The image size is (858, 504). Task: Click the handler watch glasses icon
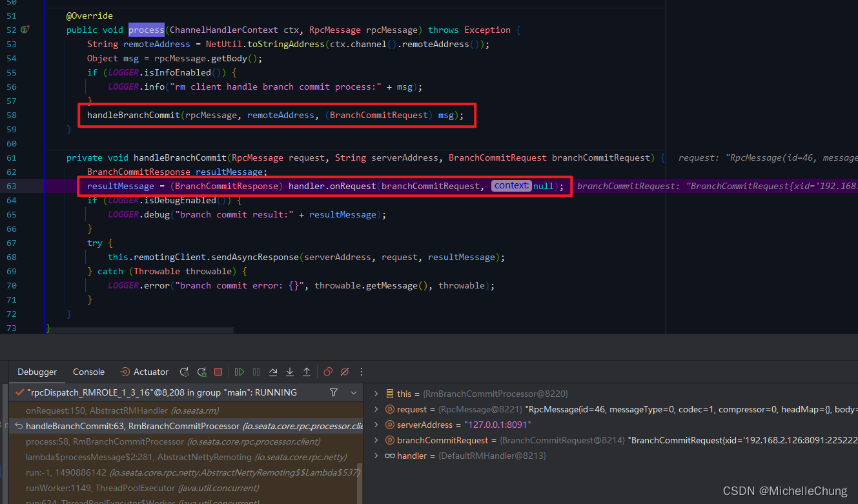tap(390, 456)
